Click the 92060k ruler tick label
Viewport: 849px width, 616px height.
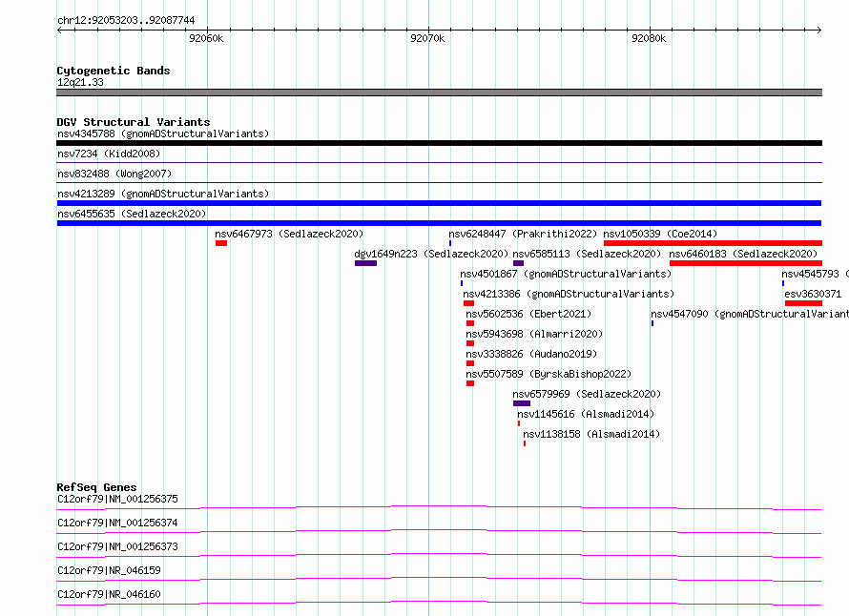point(206,38)
